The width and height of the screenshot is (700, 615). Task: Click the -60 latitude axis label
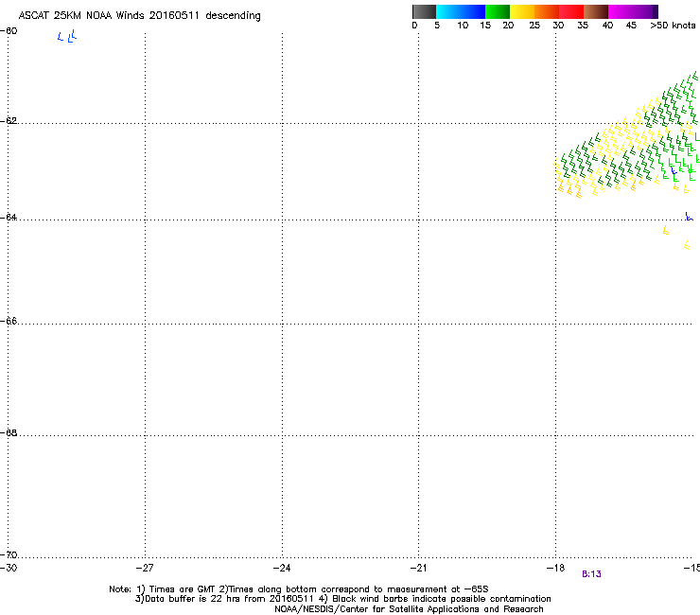coord(9,31)
